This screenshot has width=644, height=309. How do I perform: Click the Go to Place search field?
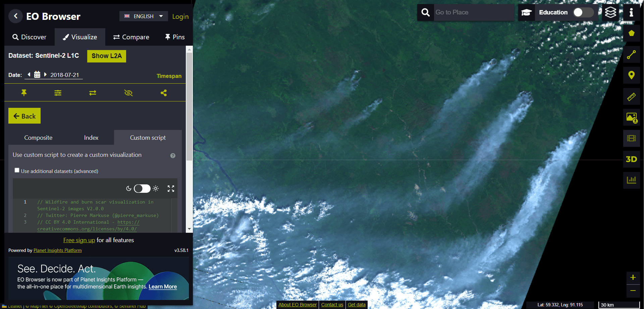(x=474, y=12)
